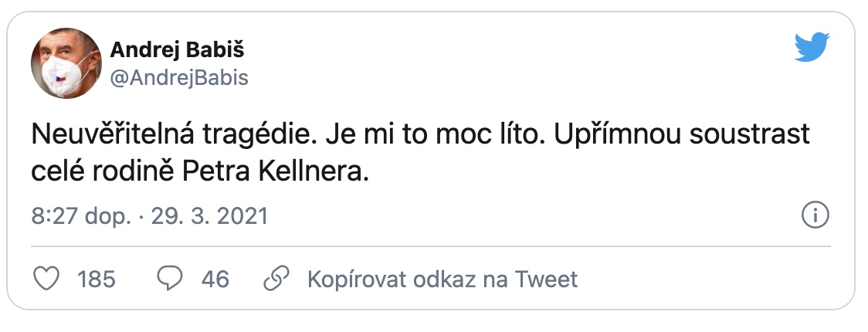Click the chain link icon
Image resolution: width=868 pixels, height=332 pixels.
coord(276,278)
